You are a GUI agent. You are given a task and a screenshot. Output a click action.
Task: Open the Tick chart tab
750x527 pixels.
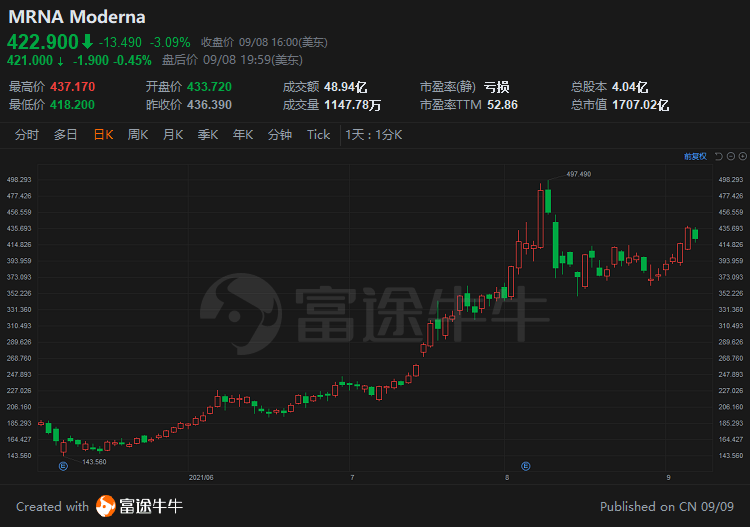[319, 135]
